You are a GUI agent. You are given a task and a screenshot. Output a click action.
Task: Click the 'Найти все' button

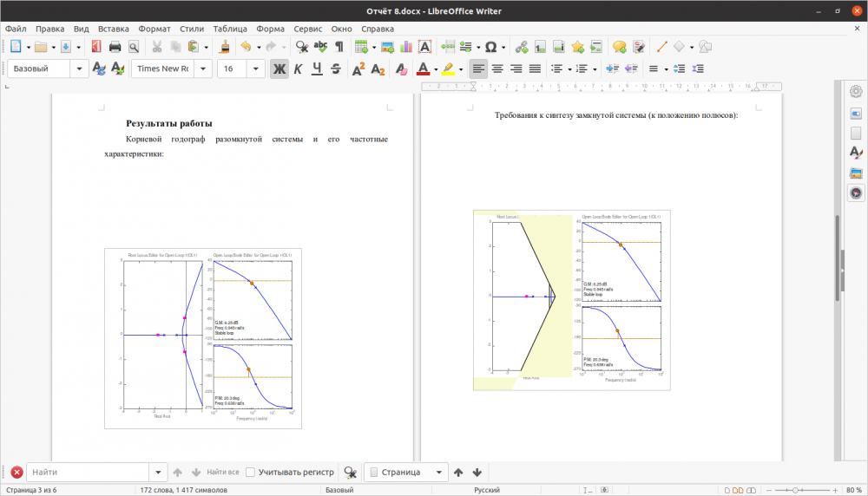[x=222, y=473]
